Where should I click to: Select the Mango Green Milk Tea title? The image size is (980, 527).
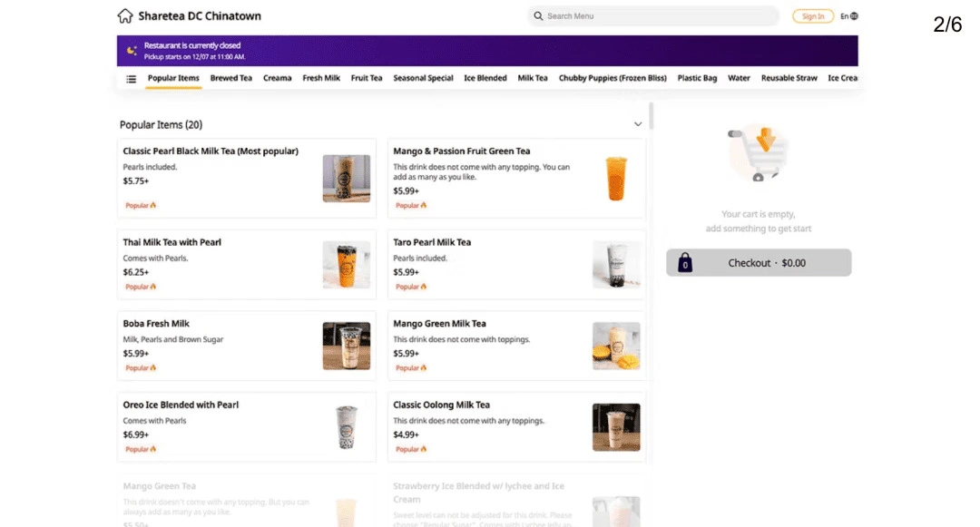(439, 324)
